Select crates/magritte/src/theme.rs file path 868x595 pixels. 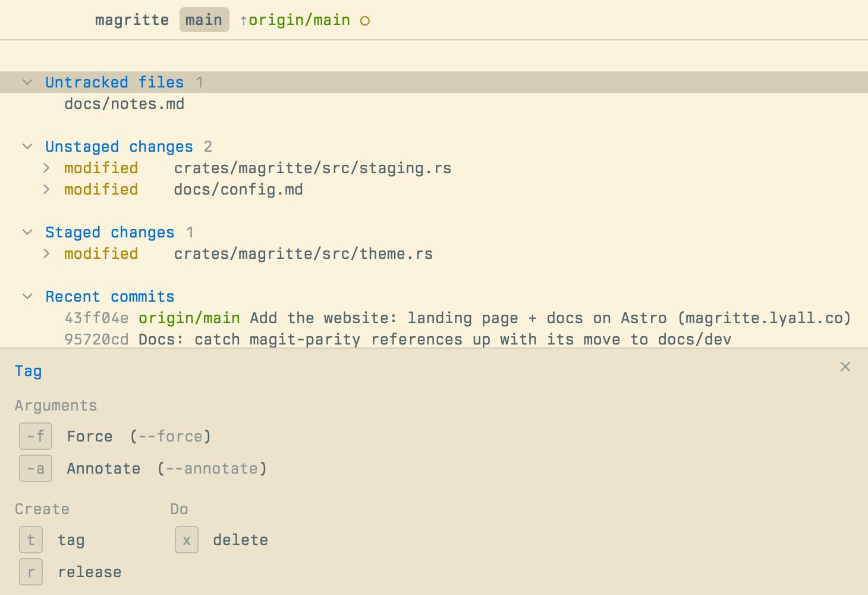pyautogui.click(x=303, y=253)
